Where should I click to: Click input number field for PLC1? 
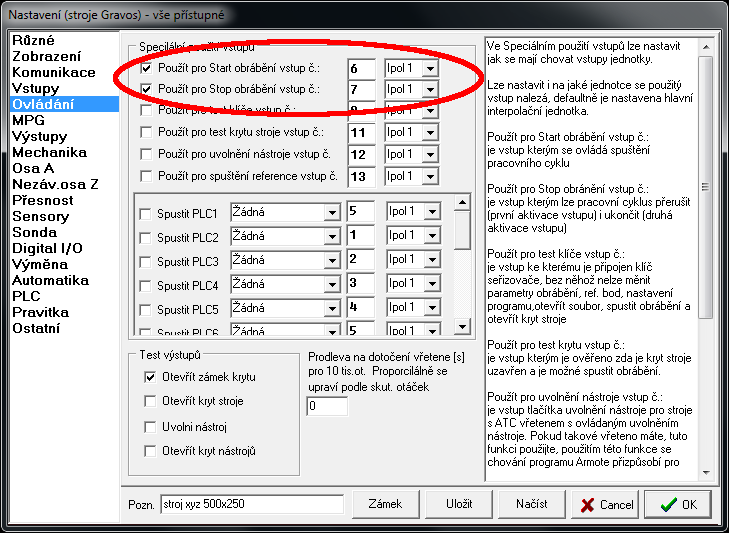[x=360, y=212]
